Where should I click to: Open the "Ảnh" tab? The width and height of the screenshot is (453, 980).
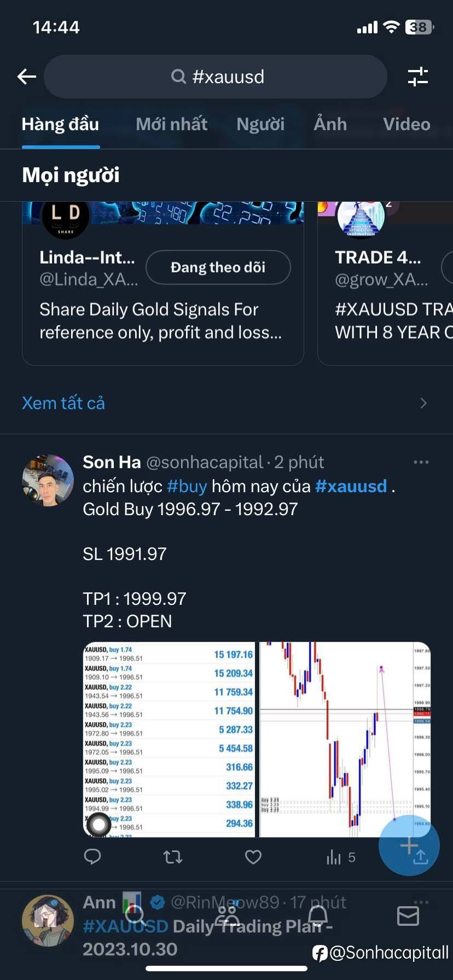click(330, 124)
